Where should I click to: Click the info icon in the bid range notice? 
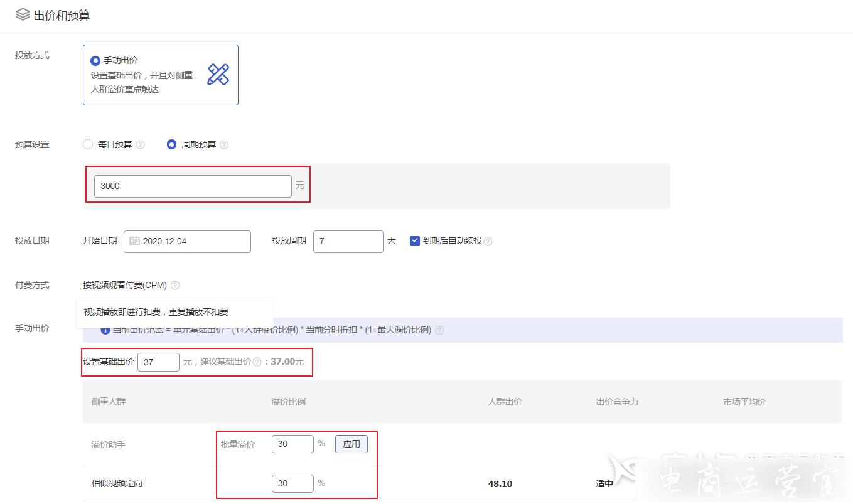[x=105, y=330]
